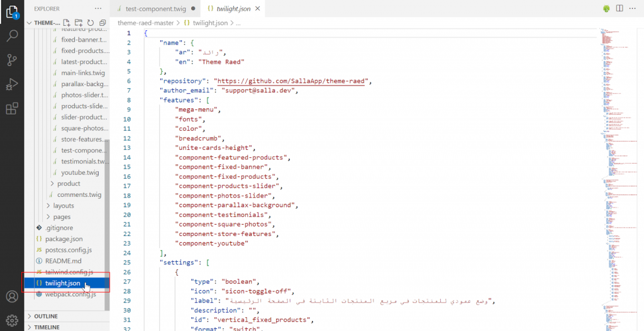Viewport: 644px width, 331px height.
Task: Click "component-youtube" on line 23
Action: tap(212, 244)
